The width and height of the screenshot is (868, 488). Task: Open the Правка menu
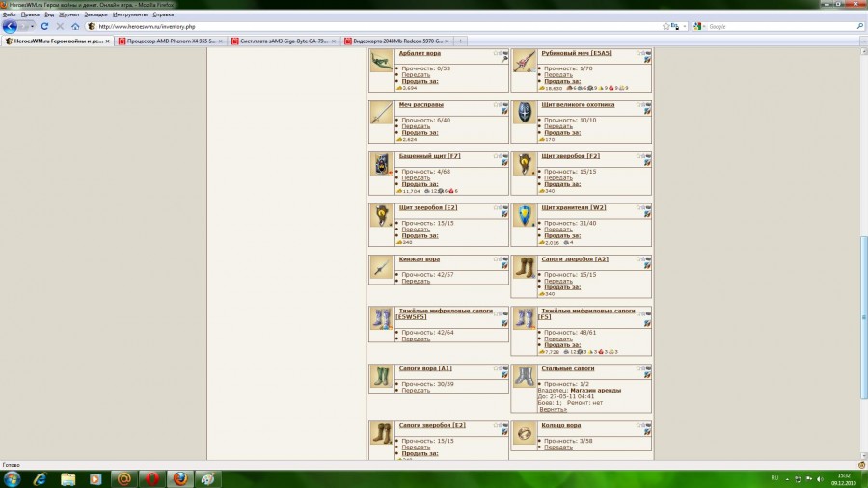[x=30, y=14]
